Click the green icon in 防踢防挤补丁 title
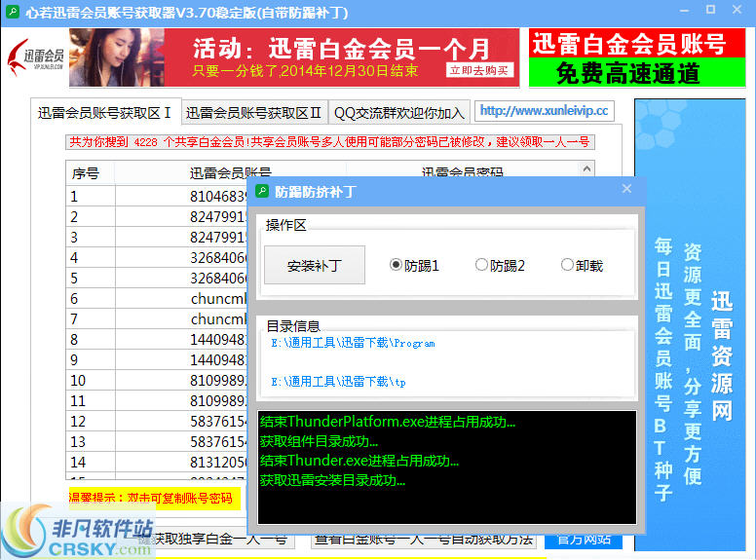 pyautogui.click(x=262, y=191)
